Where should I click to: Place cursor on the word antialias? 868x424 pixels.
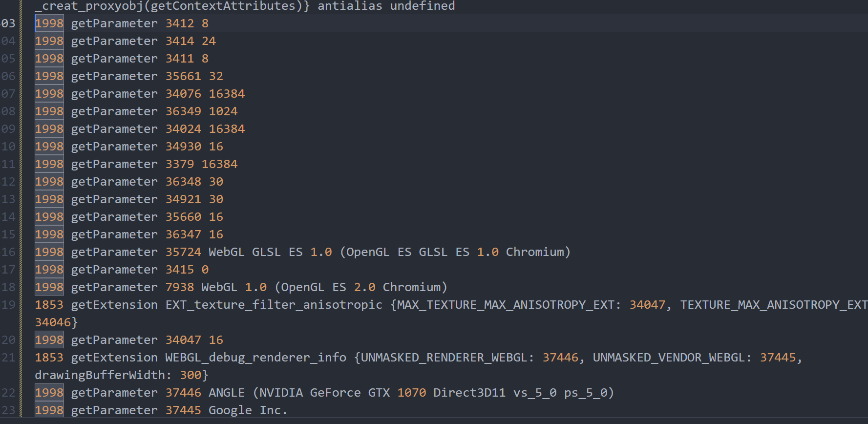click(350, 6)
